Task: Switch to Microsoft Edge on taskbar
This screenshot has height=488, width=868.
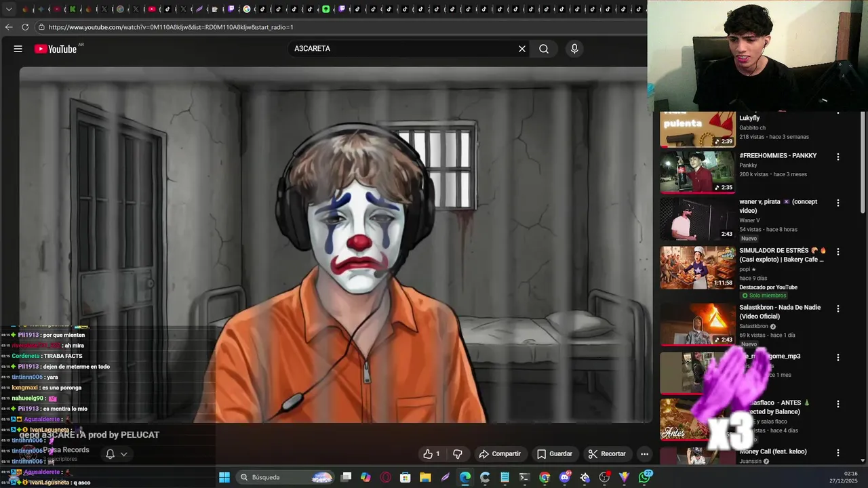Action: 465,477
